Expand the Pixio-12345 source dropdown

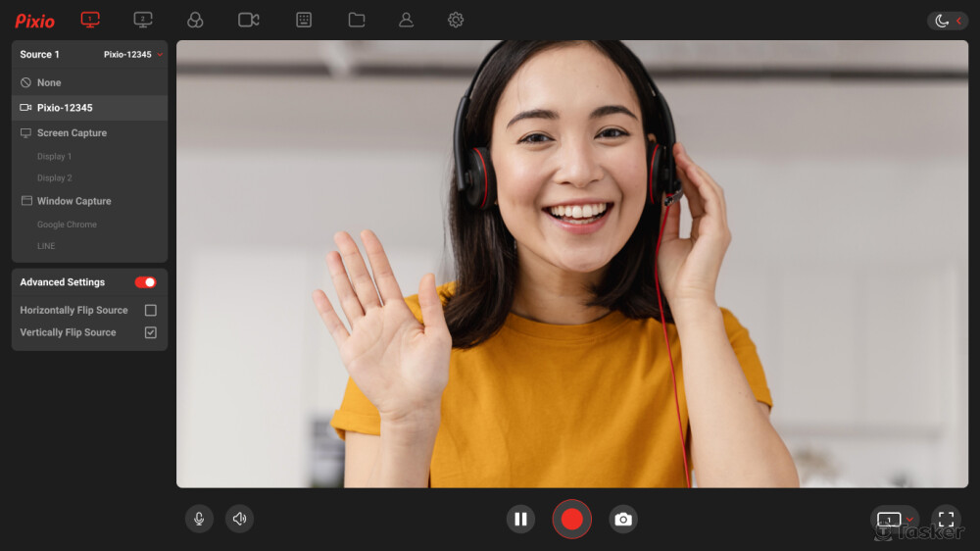point(133,55)
